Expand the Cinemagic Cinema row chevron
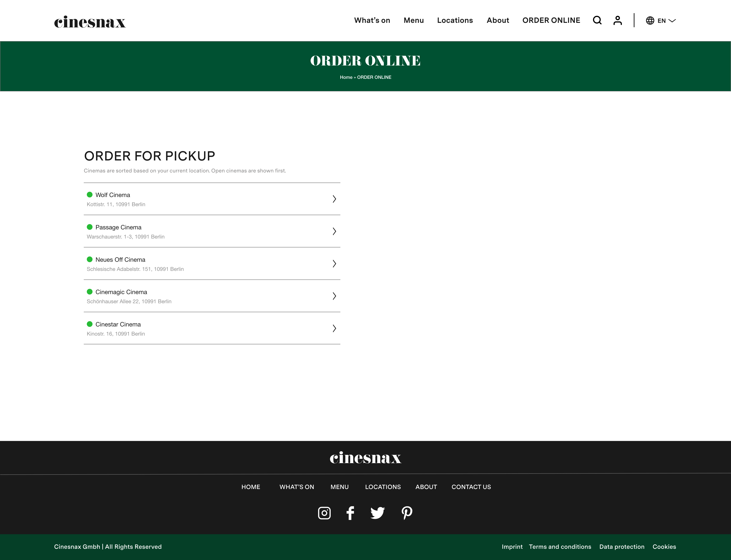The height and width of the screenshot is (560, 731). pos(334,296)
